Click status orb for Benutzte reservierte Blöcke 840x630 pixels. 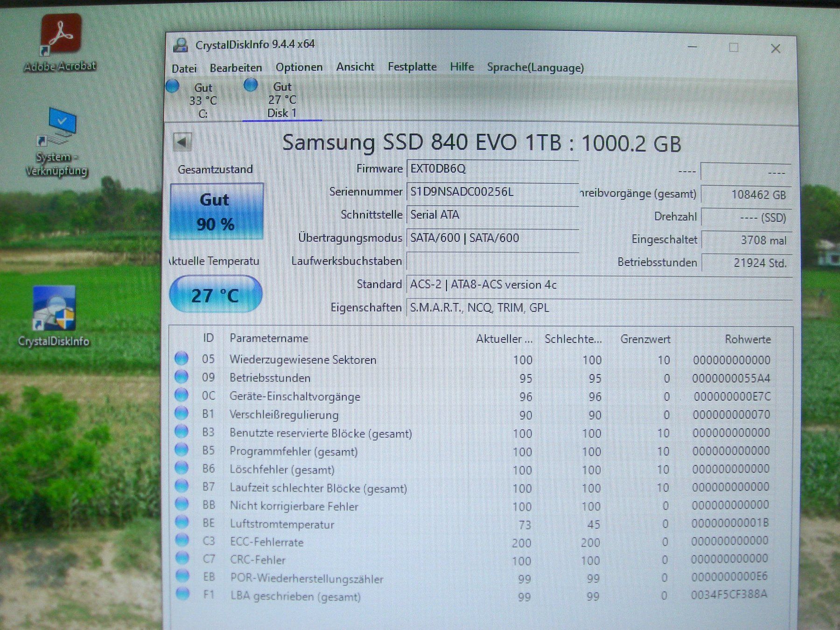click(182, 432)
